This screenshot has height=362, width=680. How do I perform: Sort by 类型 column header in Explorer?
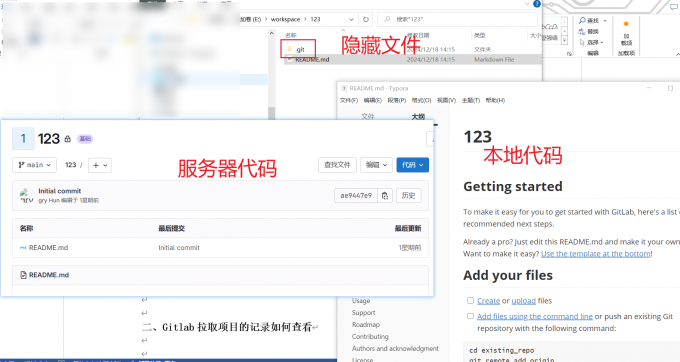pyautogui.click(x=480, y=35)
